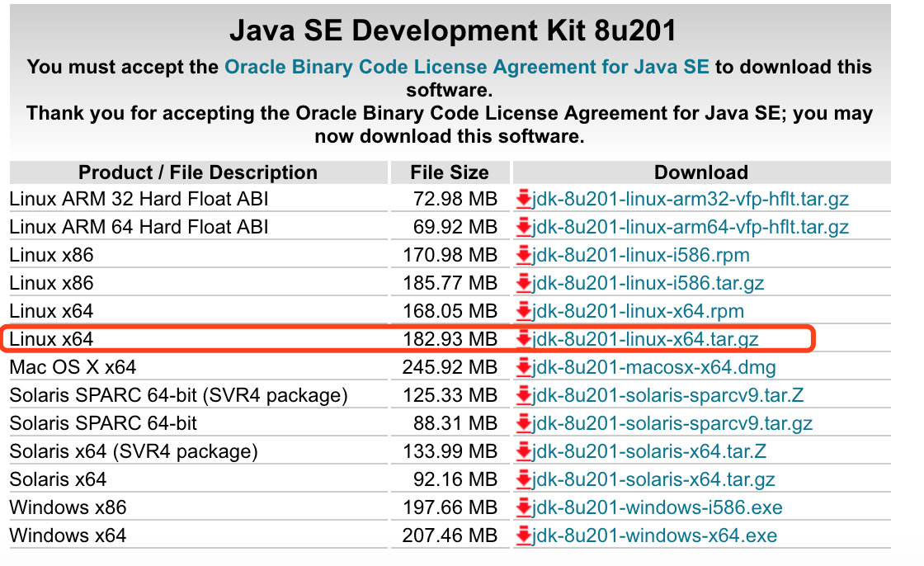Click the 170.98 MB file size cell

(450, 255)
